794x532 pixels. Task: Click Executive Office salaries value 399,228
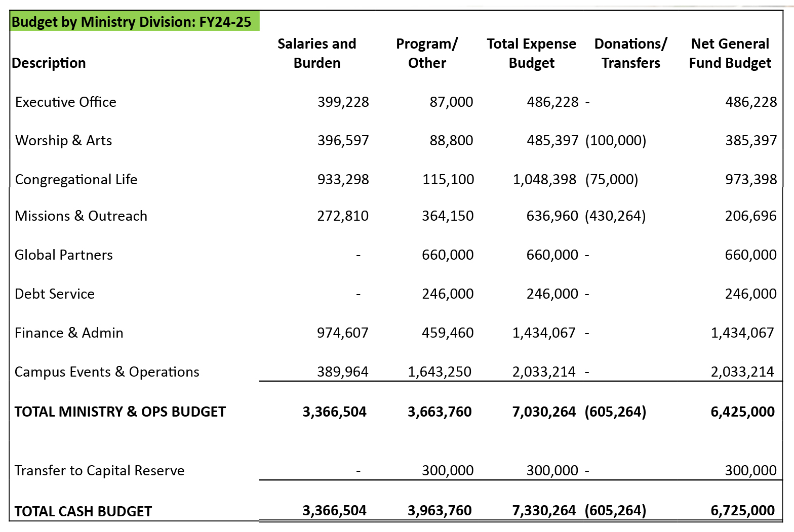[x=343, y=102]
